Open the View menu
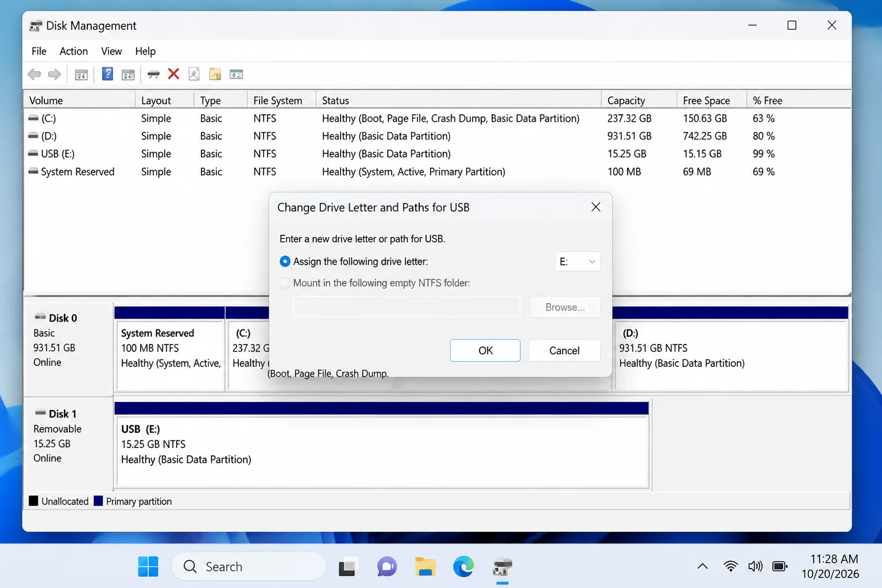The width and height of the screenshot is (882, 588). click(x=111, y=51)
